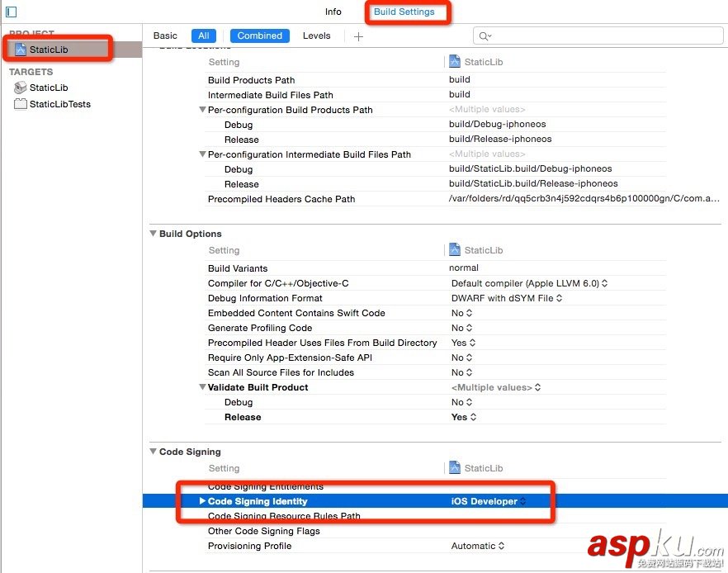Select the StaticLibTests target icon
This screenshot has height=573, width=728.
coord(21,103)
